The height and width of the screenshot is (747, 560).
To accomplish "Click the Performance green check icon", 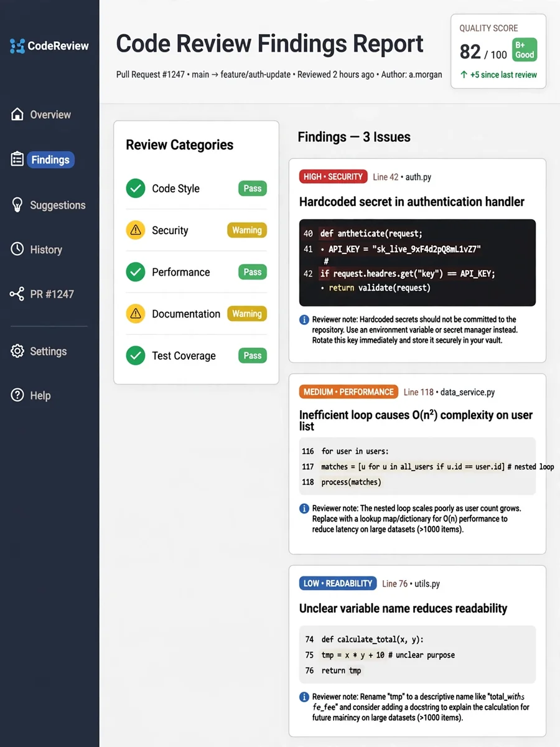I will pos(136,271).
